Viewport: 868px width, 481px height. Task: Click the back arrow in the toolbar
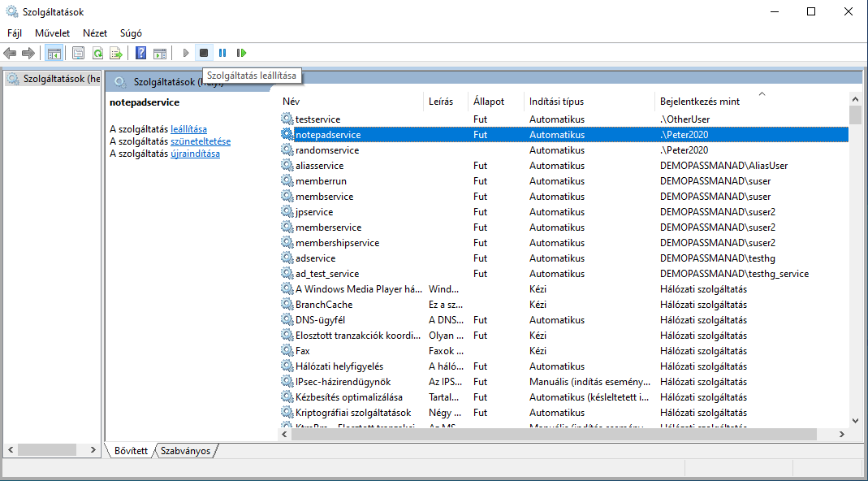10,53
